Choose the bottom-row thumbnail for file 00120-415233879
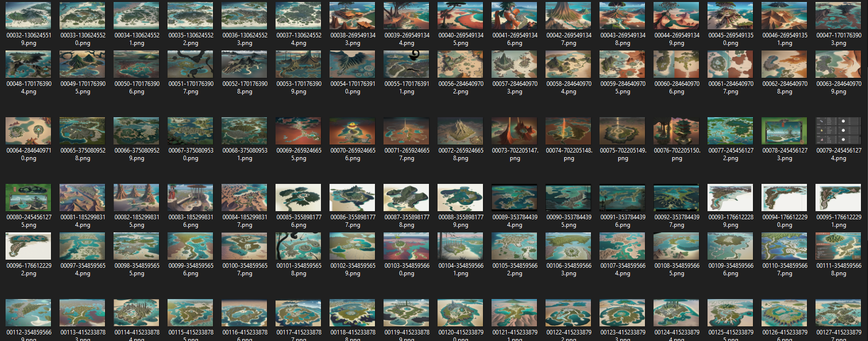The image size is (868, 341). (x=460, y=312)
